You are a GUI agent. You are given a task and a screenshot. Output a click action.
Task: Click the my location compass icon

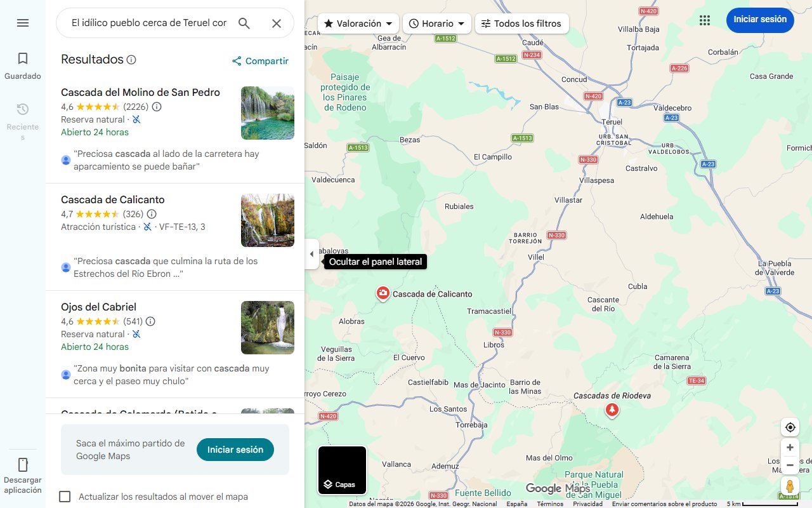(x=789, y=427)
